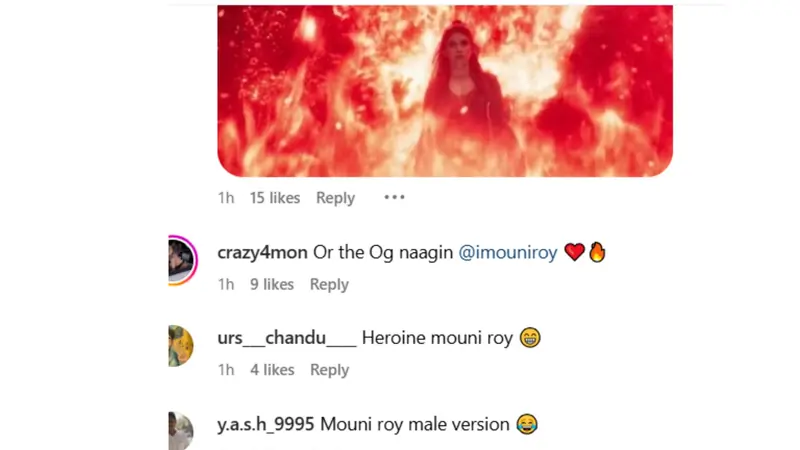Open the y.a.s.h_9995 username link
Screen dimensions: 800x450
[266, 424]
